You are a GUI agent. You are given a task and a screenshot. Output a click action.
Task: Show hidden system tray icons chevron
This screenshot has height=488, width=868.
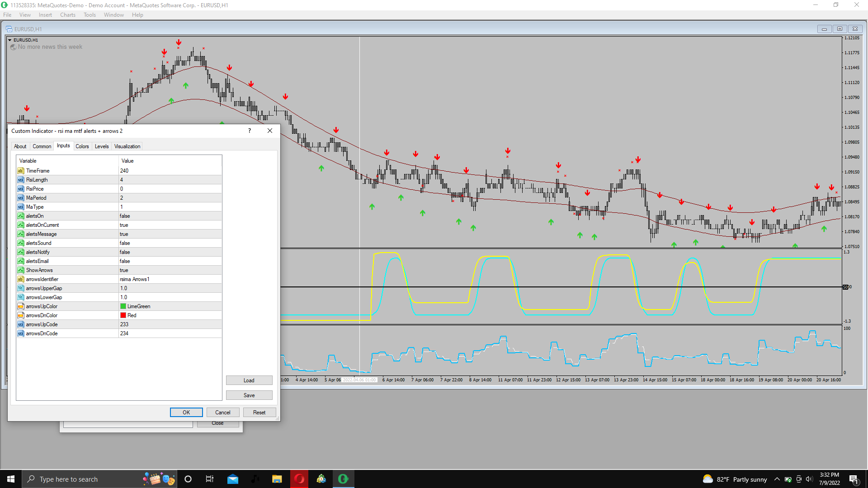tap(777, 479)
